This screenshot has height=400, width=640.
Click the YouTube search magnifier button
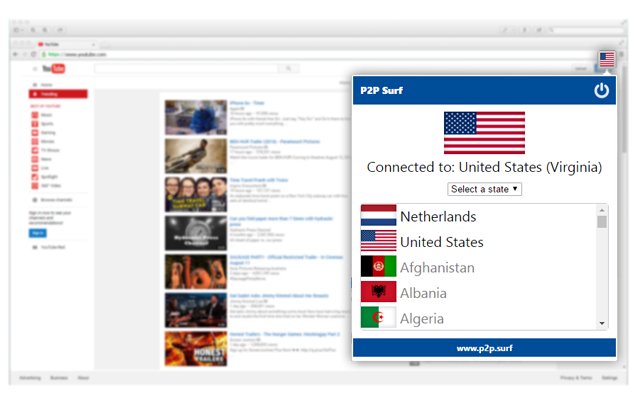click(288, 69)
